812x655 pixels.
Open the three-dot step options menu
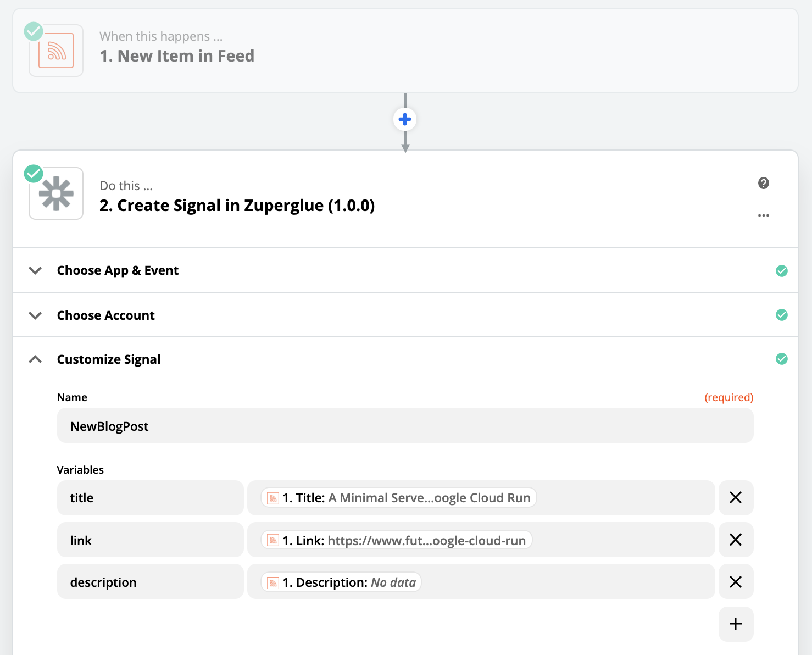764,215
